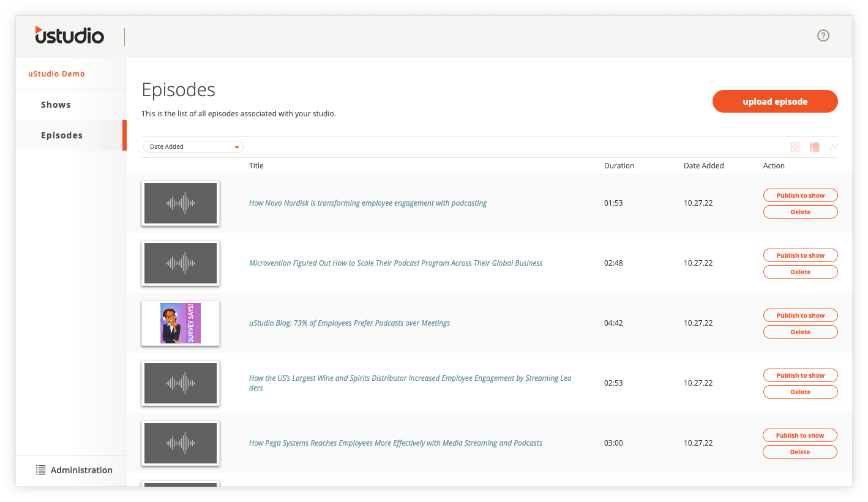This screenshot has height=502, width=868.
Task: Open the Novo Nordisk episode title link
Action: (x=368, y=203)
